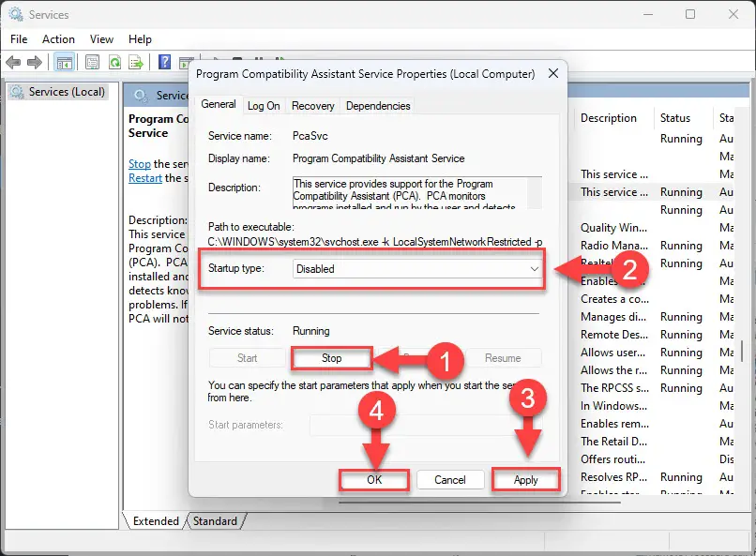The height and width of the screenshot is (556, 756).
Task: Switch to the Log On tab
Action: click(x=264, y=106)
